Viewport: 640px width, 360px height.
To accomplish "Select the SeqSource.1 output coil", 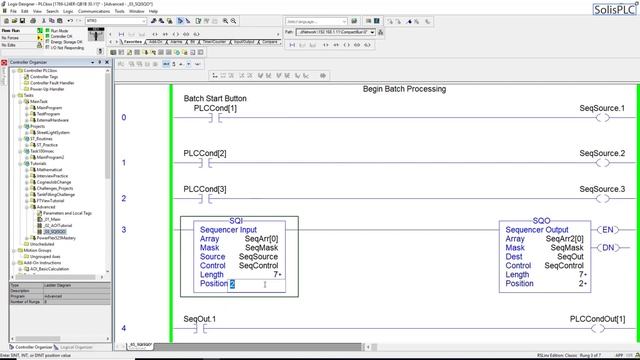I will click(x=602, y=118).
